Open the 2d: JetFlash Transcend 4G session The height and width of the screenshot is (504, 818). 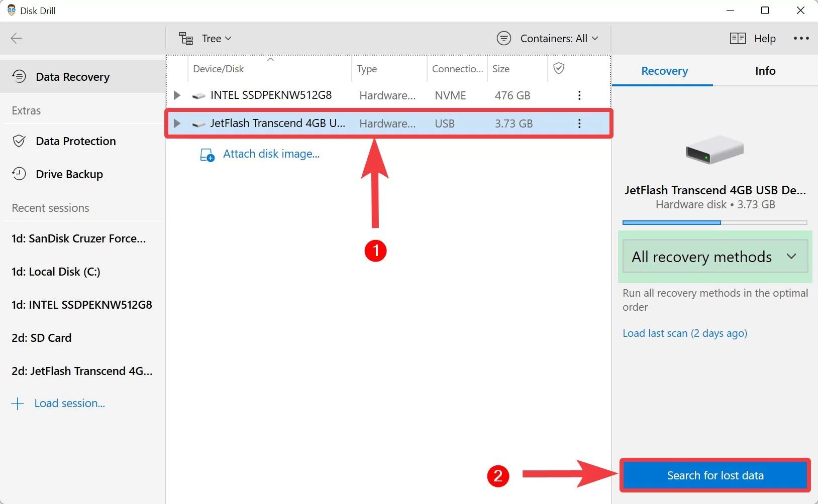click(x=82, y=371)
